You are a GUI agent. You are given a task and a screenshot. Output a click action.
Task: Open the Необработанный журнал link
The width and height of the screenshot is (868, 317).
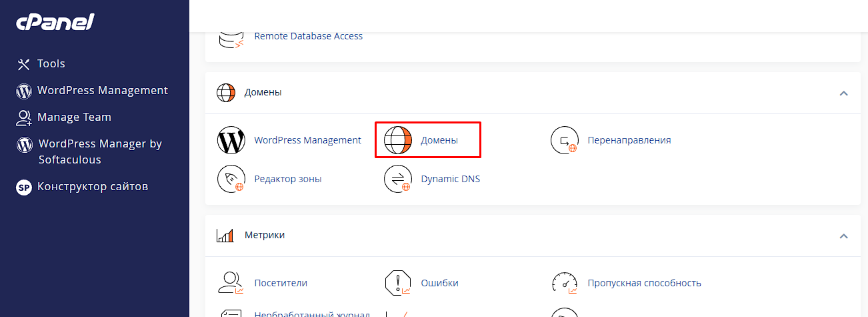(x=312, y=313)
